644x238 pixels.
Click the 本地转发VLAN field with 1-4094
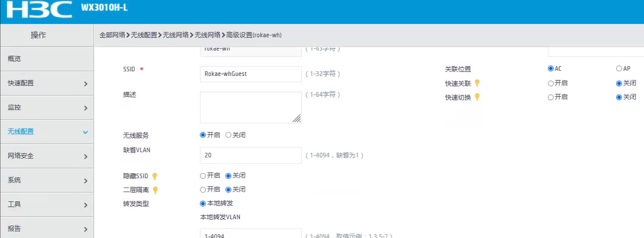pyautogui.click(x=251, y=233)
